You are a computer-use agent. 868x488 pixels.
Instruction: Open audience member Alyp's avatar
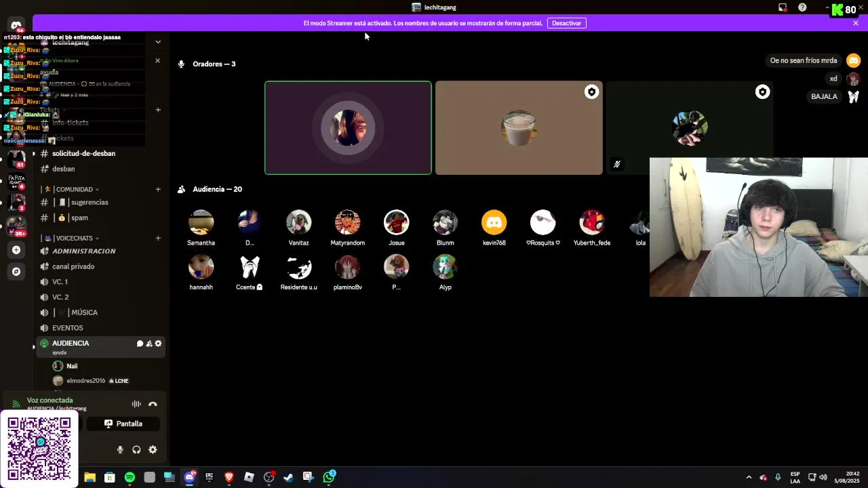point(445,267)
